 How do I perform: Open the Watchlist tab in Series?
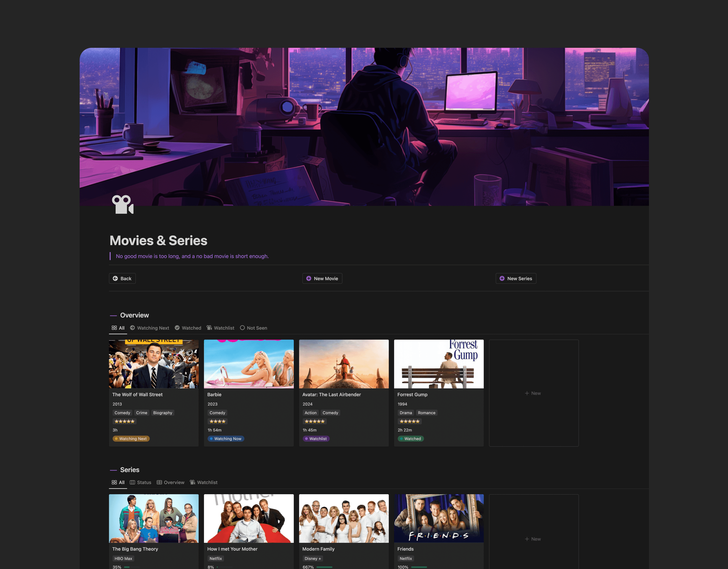point(204,482)
